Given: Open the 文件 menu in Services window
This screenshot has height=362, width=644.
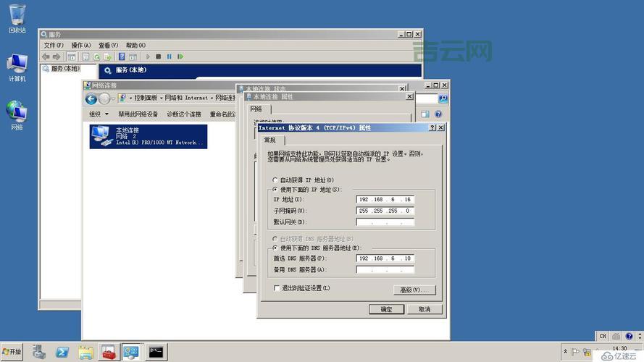Looking at the screenshot, I should tap(54, 46).
